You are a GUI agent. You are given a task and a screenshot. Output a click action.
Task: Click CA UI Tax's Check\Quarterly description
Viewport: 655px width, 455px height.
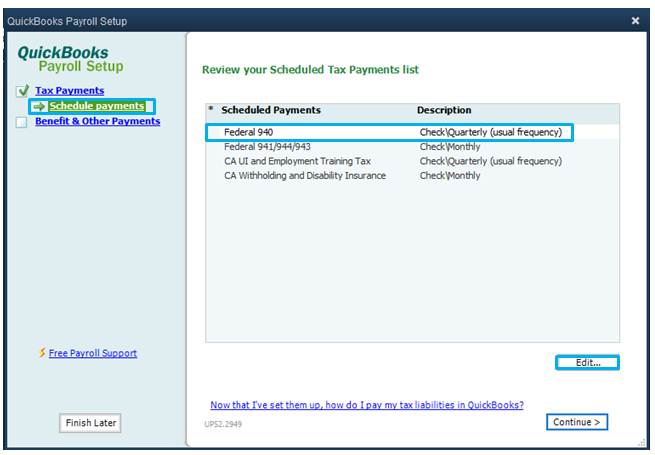pos(490,161)
